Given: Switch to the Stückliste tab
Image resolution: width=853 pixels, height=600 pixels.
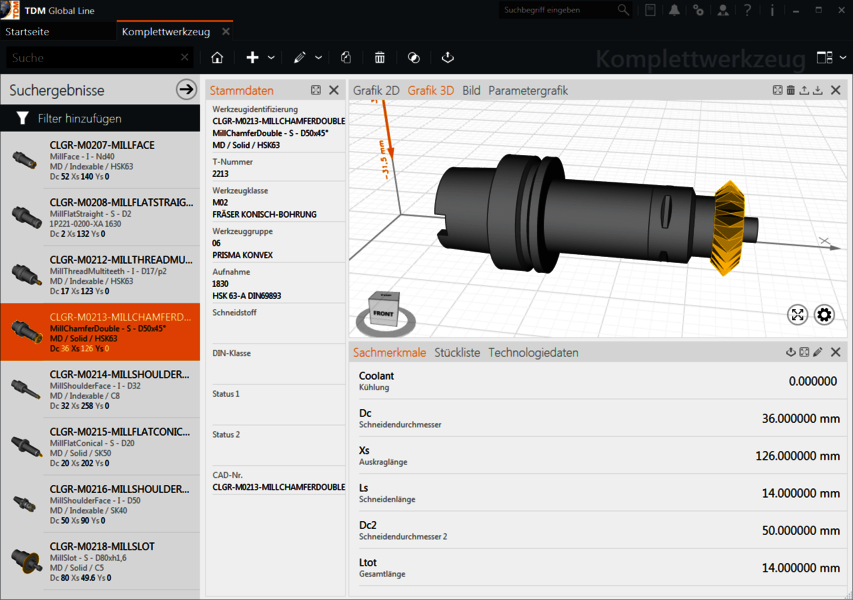Looking at the screenshot, I should click(x=457, y=352).
